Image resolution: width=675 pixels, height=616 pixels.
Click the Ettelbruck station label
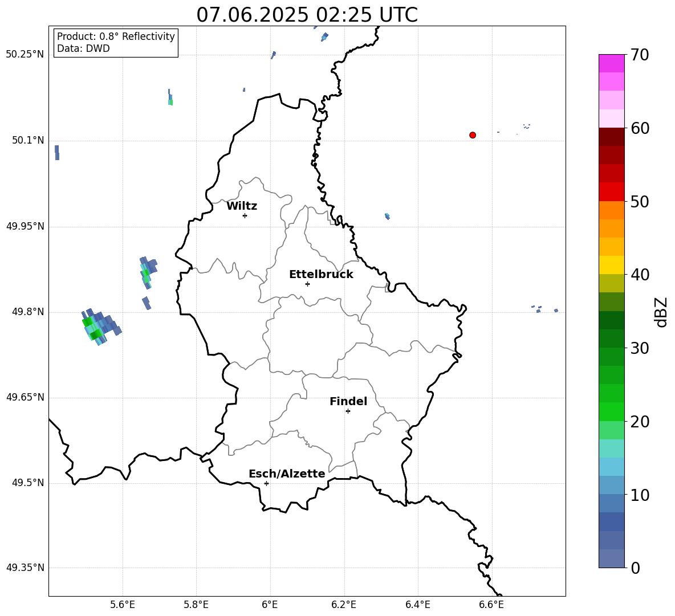[x=321, y=275]
